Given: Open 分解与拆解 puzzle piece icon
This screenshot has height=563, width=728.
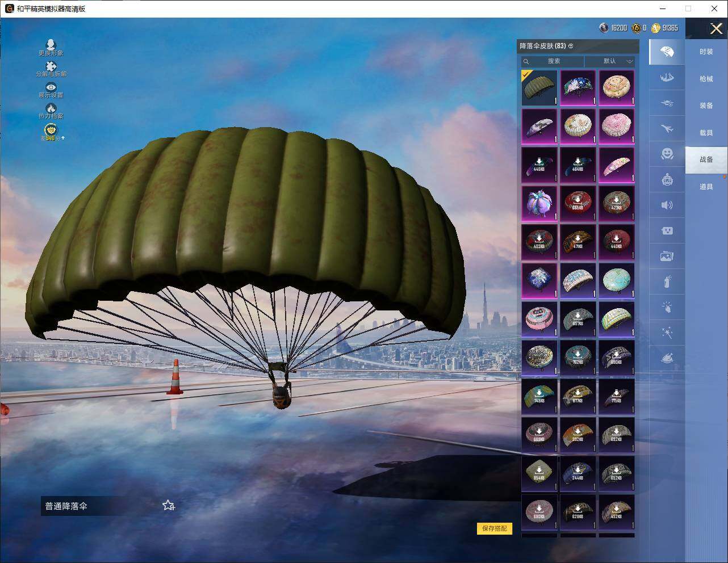Looking at the screenshot, I should click(x=51, y=67).
